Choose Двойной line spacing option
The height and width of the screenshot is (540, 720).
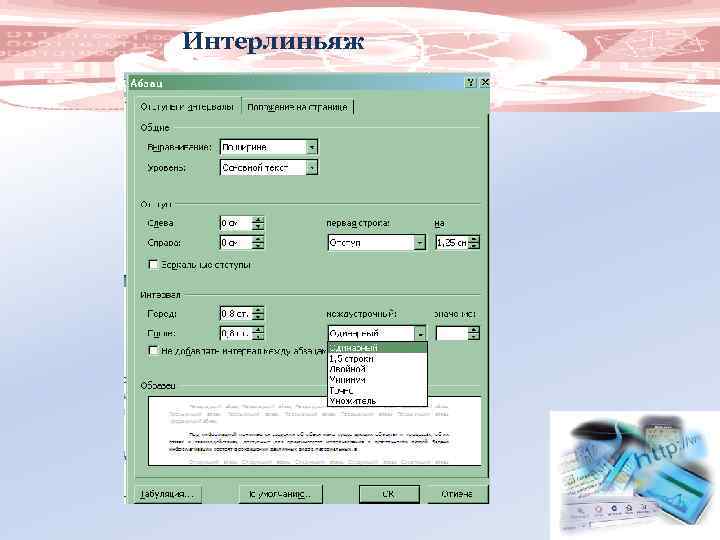pos(377,369)
